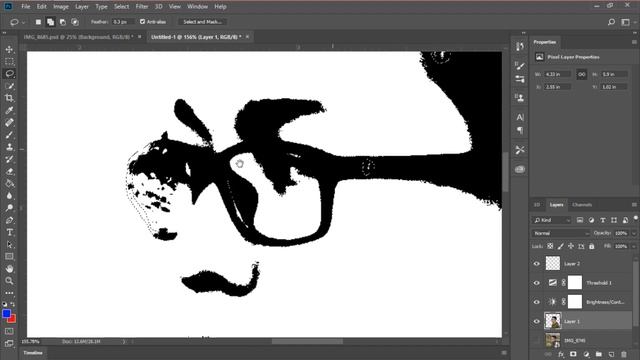Viewport: 640px width, 360px height.
Task: Select the Spot Healing Brush tool
Action: click(x=9, y=122)
